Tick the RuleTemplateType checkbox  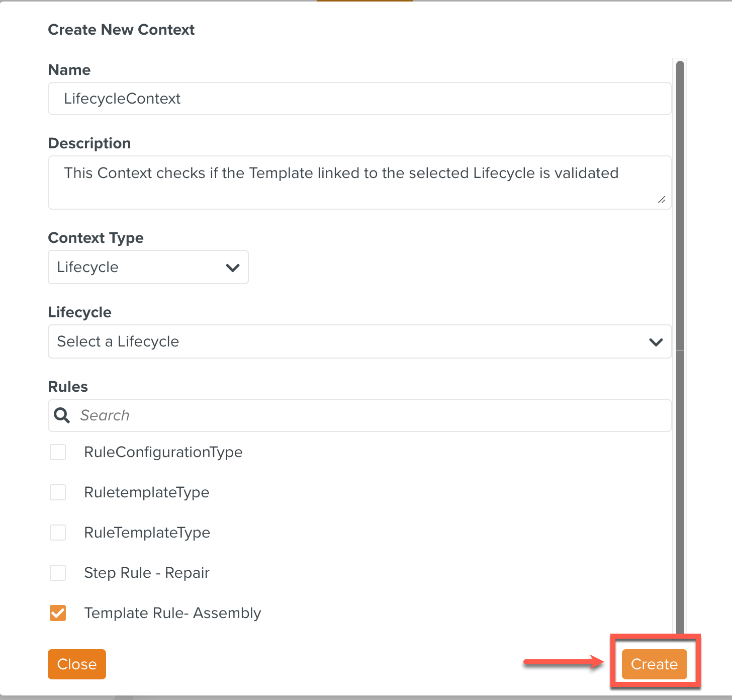(58, 533)
